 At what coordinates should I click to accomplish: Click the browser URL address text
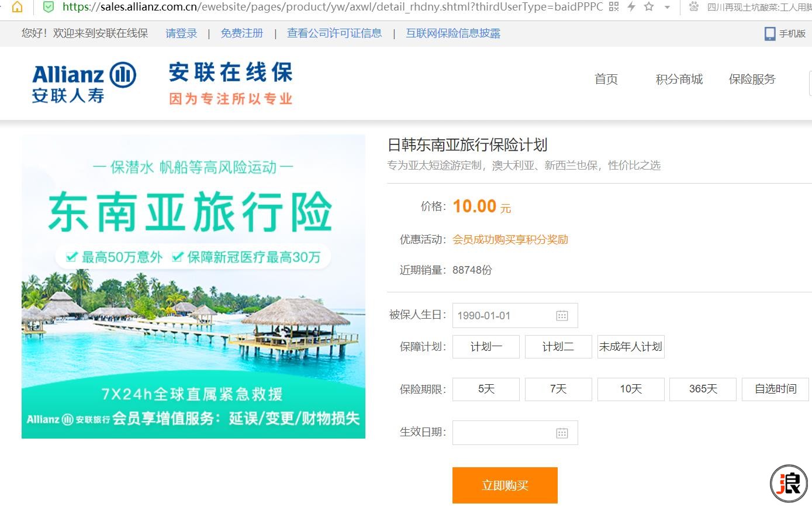pyautogui.click(x=333, y=7)
